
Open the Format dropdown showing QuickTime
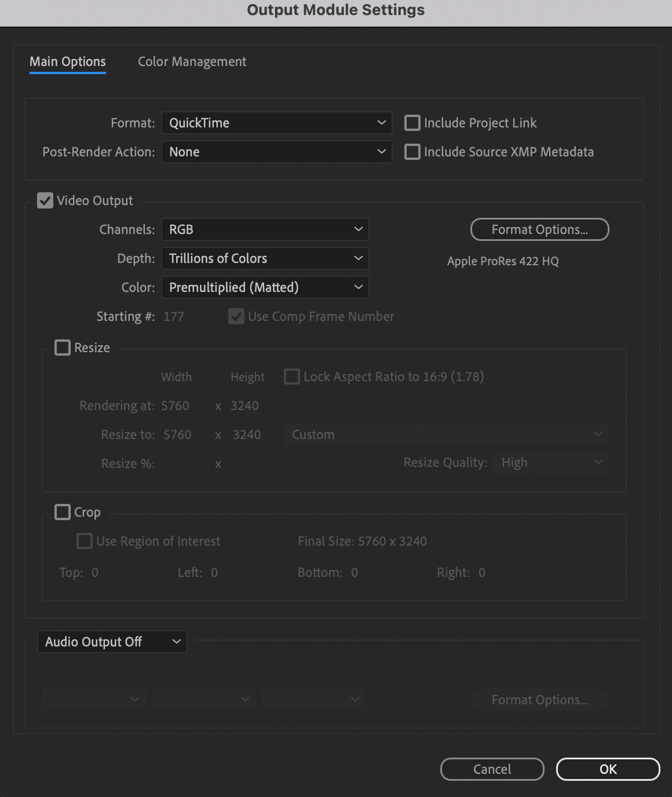pyautogui.click(x=276, y=123)
